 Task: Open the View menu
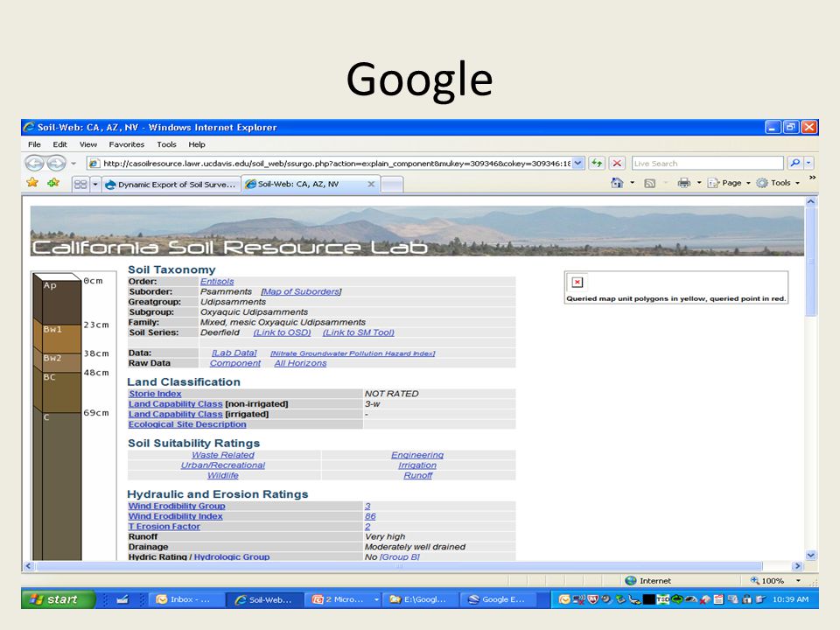point(88,144)
